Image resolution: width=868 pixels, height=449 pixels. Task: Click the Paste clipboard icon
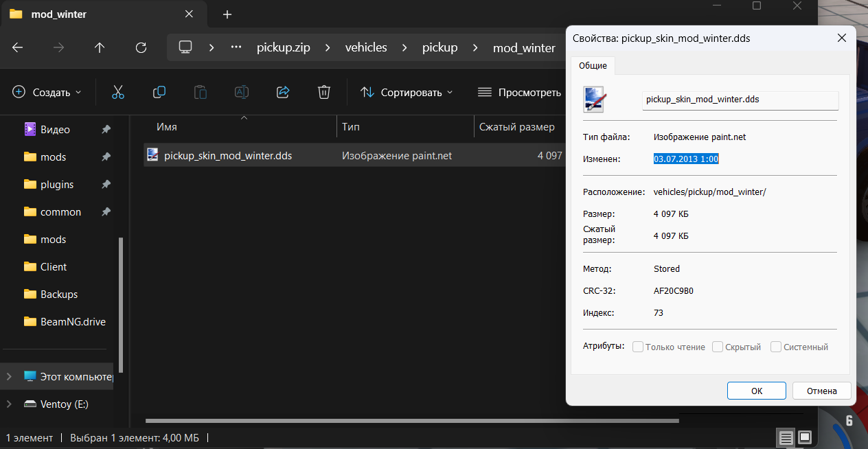200,92
